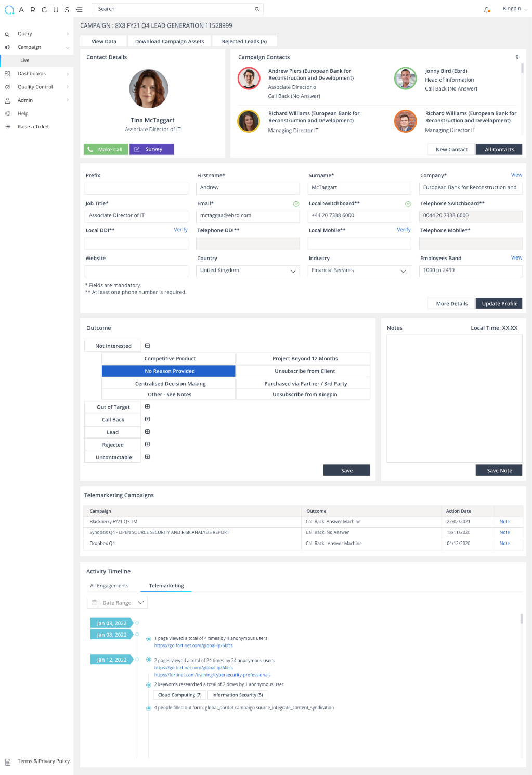Click into the Search field
This screenshot has width=532, height=775.
177,9
